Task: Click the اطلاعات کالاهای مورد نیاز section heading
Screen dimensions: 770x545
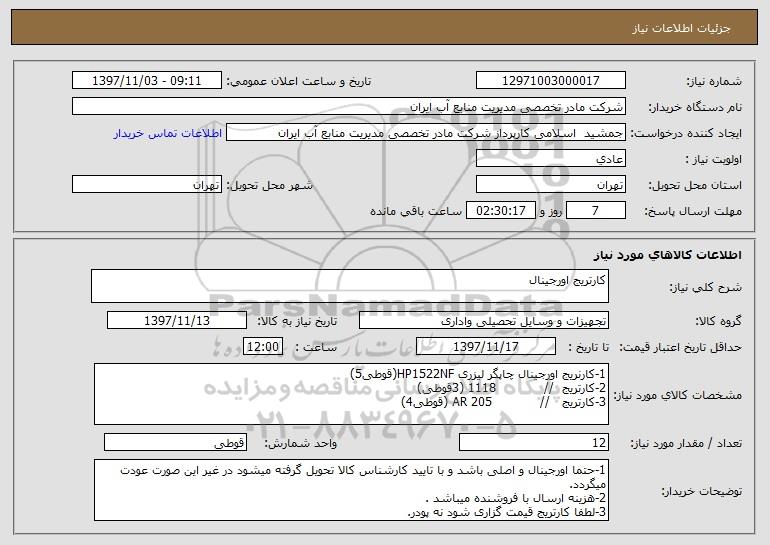Action: tap(667, 255)
